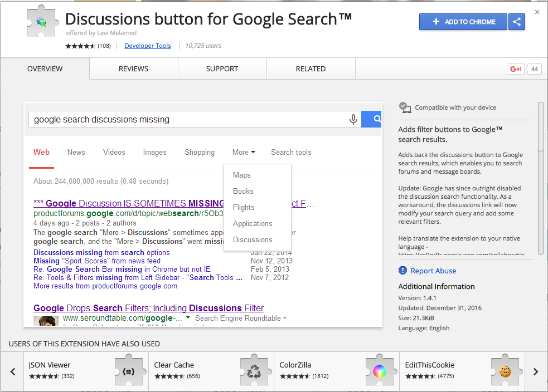Image resolution: width=548 pixels, height=392 pixels.
Task: Click the description panel vertical scrollbar
Action: pos(540,128)
